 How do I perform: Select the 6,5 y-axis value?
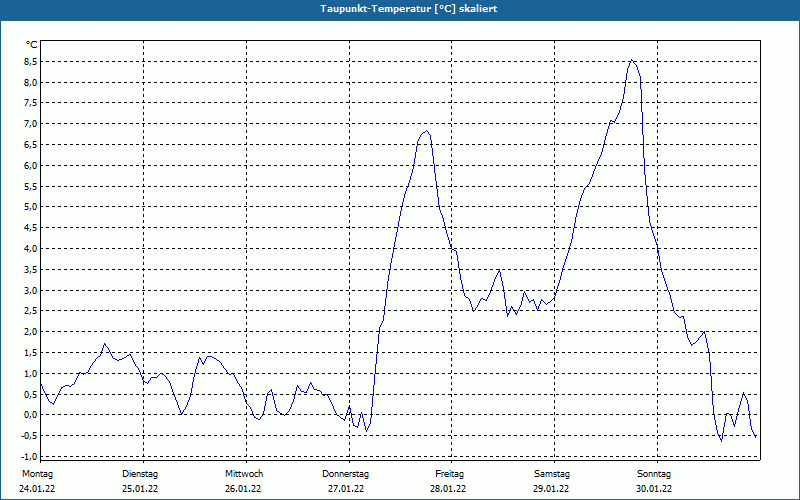(x=30, y=145)
